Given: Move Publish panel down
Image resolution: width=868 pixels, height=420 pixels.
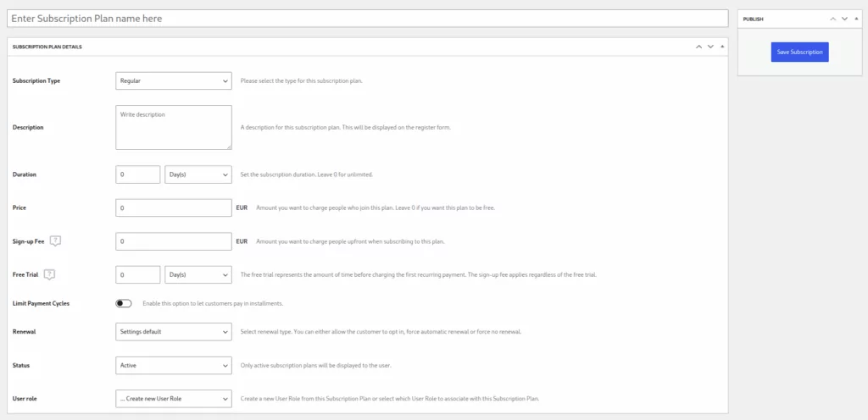Looking at the screenshot, I should point(844,19).
